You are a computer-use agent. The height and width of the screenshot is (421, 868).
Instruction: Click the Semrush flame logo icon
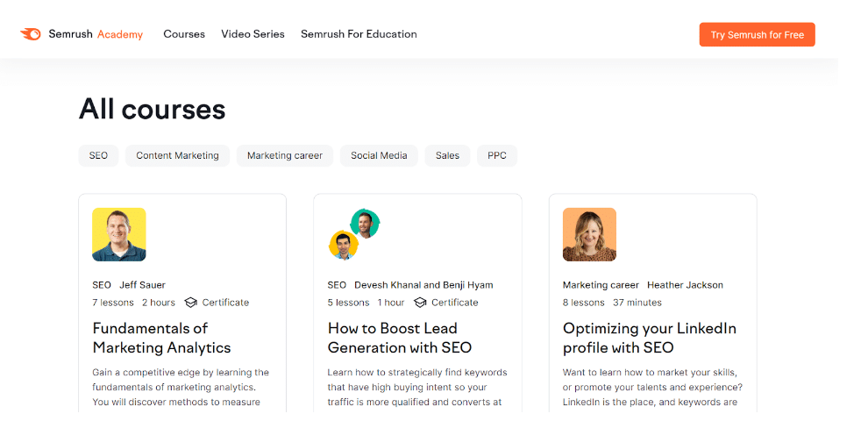31,34
